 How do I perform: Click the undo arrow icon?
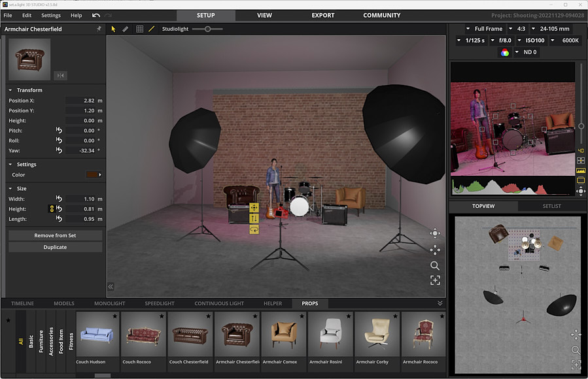96,15
